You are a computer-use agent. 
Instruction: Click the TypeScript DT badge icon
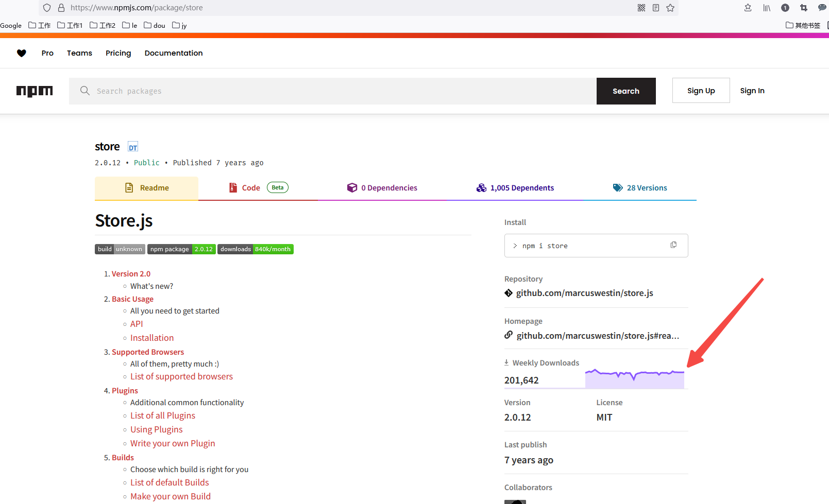(133, 147)
